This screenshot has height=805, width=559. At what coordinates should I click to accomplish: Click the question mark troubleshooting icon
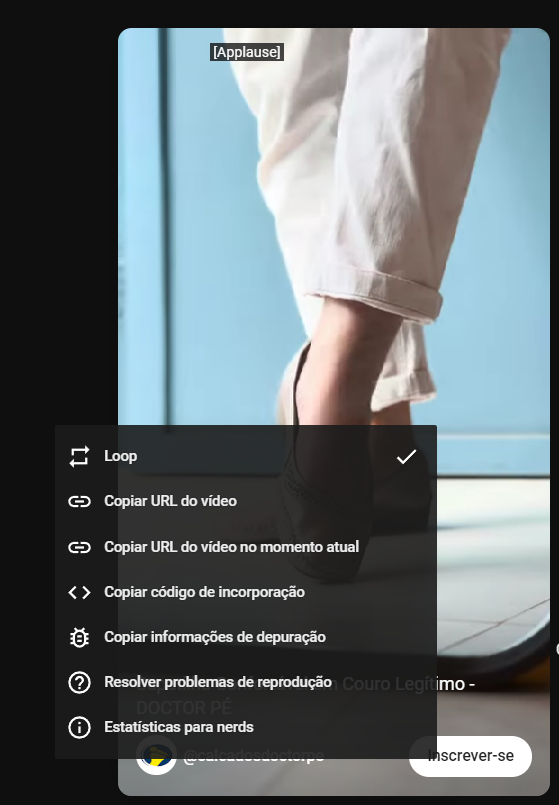pyautogui.click(x=79, y=682)
